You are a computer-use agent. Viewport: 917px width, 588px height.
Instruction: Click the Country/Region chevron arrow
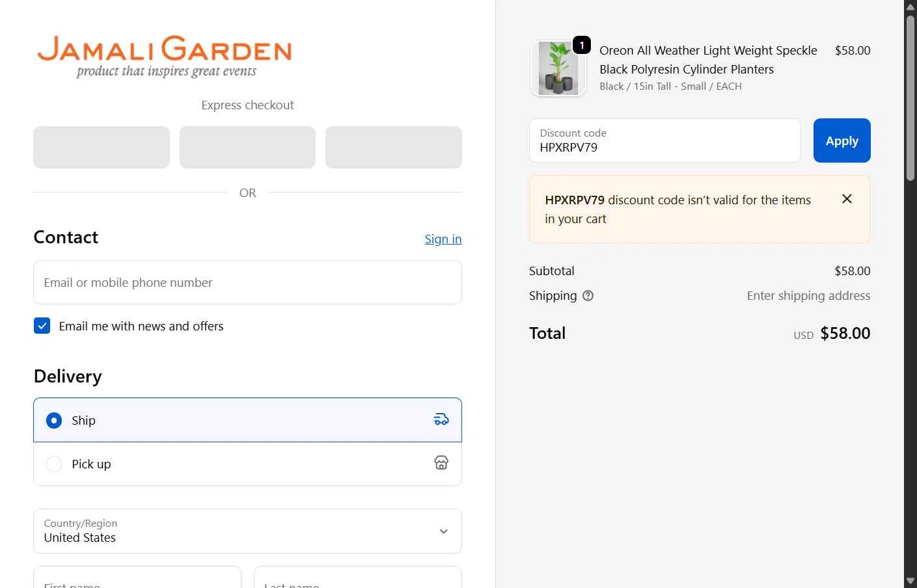click(x=444, y=531)
